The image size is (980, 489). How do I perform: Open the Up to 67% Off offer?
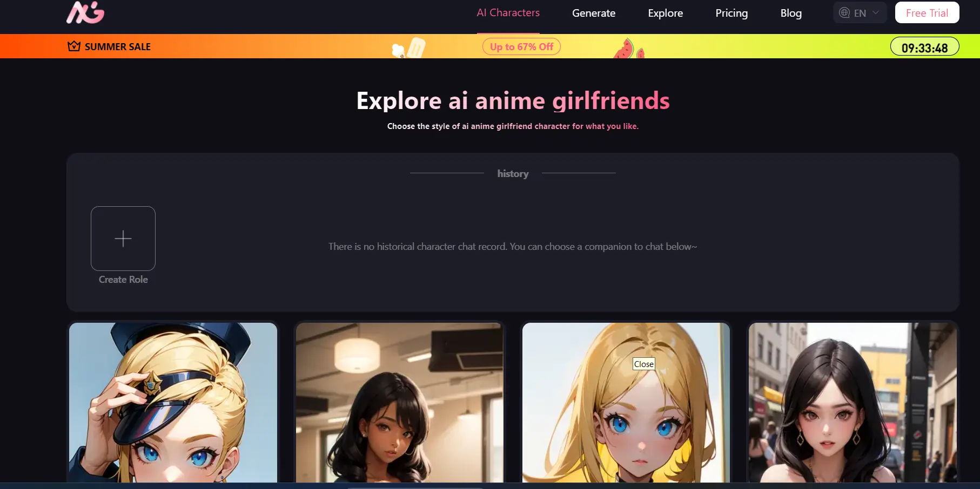coord(521,47)
